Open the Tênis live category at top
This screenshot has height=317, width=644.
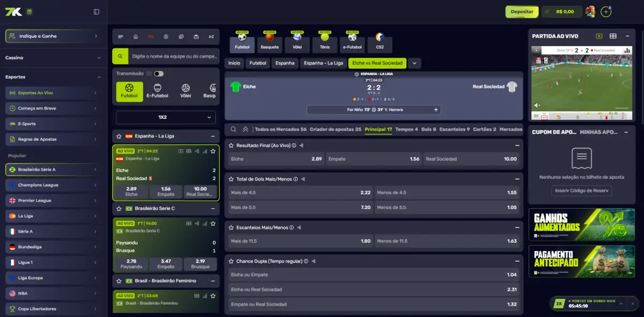325,44
